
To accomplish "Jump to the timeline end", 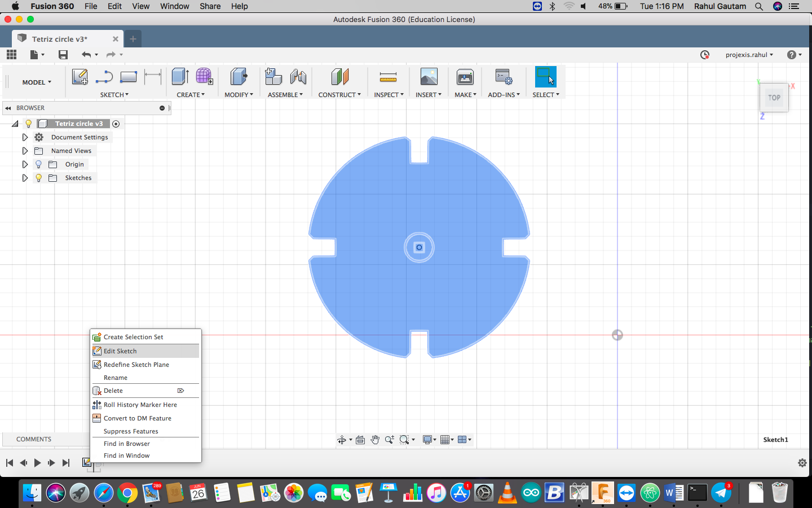I will (66, 463).
